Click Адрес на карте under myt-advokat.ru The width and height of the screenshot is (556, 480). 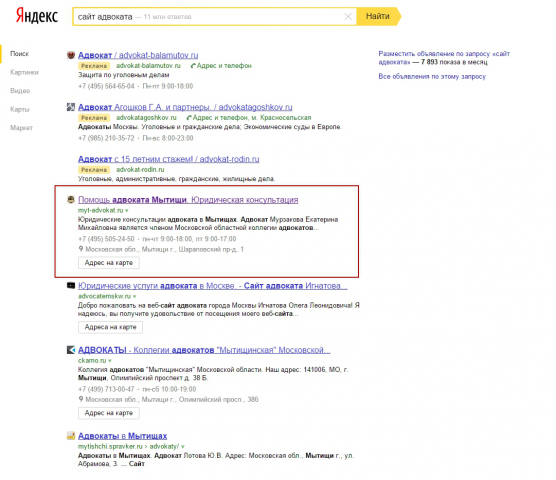(x=109, y=263)
